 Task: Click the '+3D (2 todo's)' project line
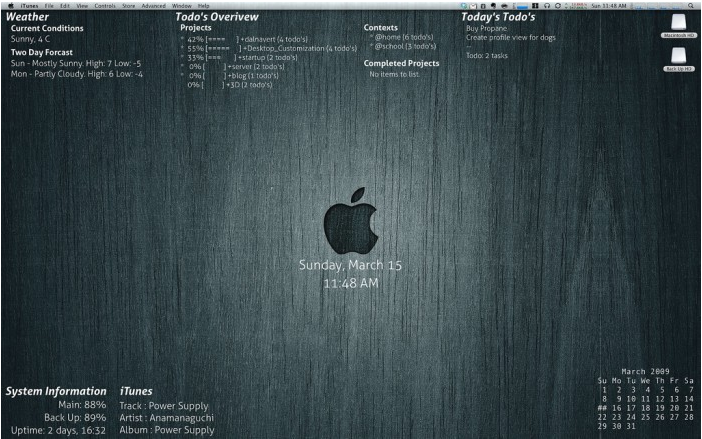(230, 85)
